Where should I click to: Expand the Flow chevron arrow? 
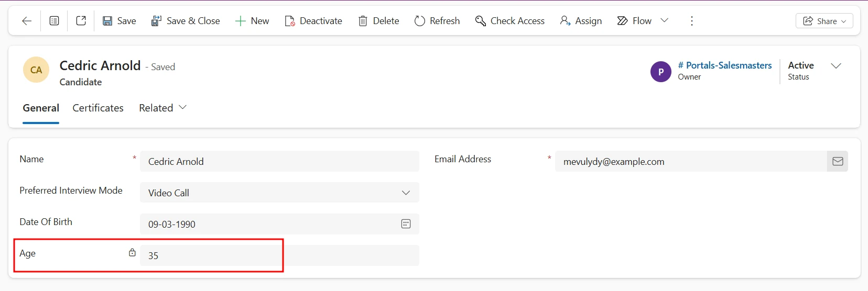[665, 20]
